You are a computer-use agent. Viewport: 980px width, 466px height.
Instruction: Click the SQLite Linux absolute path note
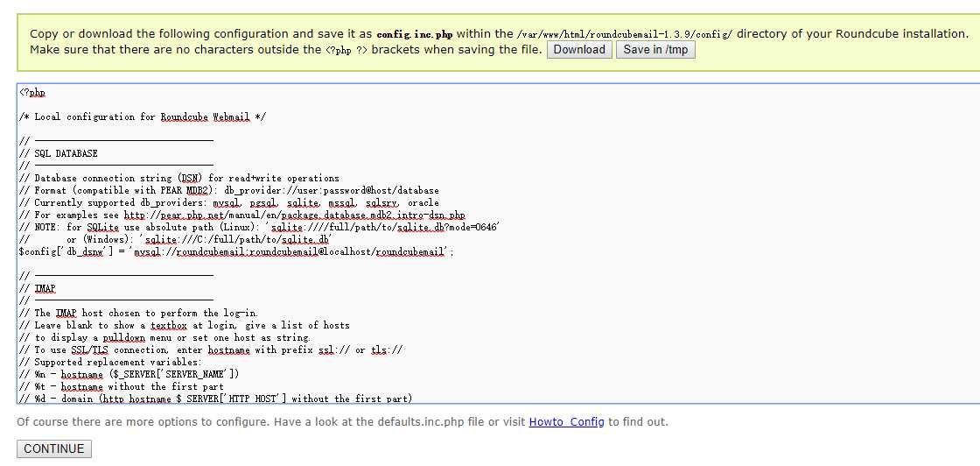tap(259, 227)
